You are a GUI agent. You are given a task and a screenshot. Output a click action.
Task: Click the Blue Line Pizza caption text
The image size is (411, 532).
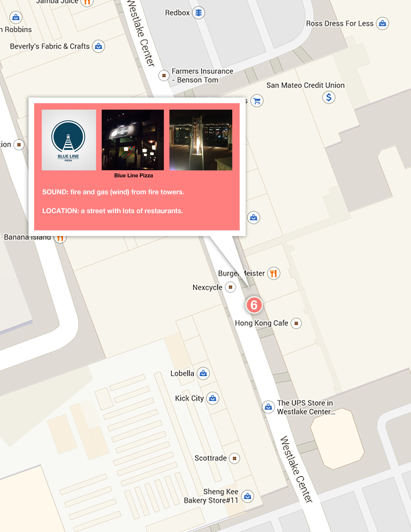click(x=134, y=176)
